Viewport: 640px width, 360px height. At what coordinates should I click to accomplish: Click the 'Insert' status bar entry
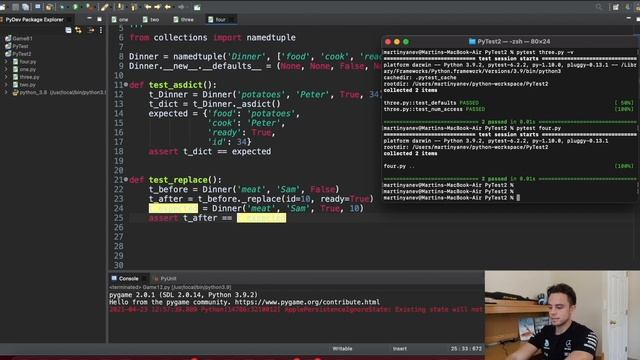[x=400, y=349]
